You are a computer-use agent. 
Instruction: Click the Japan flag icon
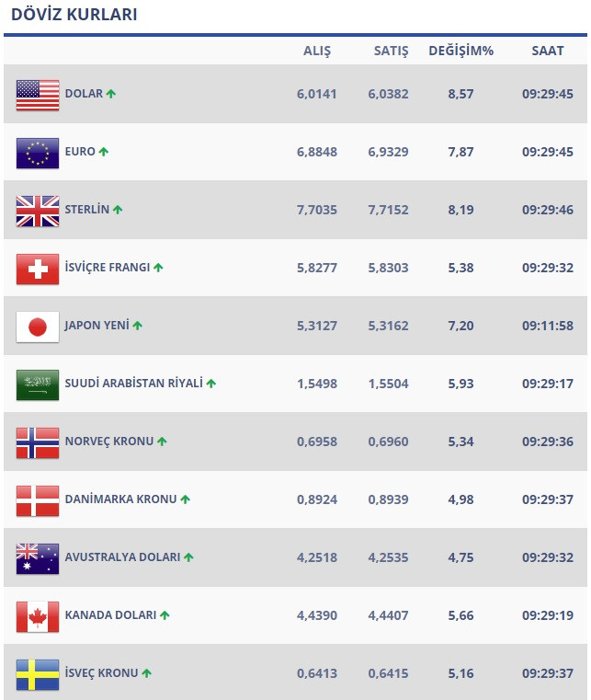click(38, 327)
